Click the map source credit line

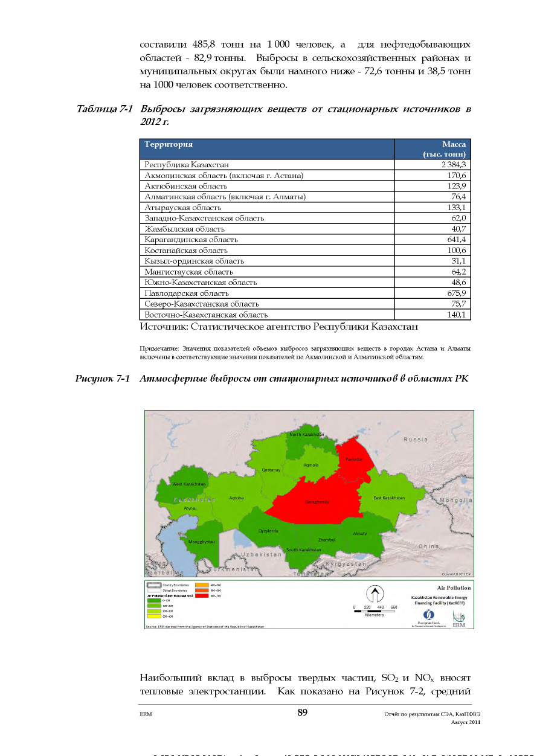205,626
